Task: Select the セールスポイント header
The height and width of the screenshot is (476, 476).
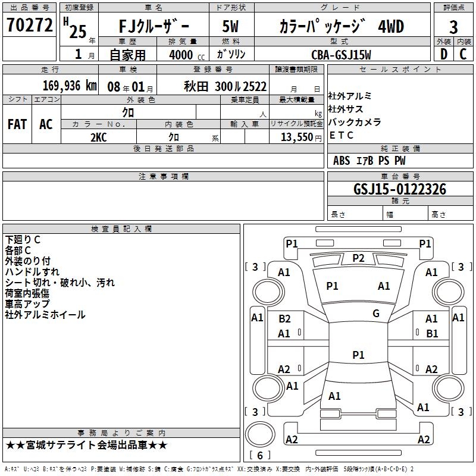Action: click(400, 70)
